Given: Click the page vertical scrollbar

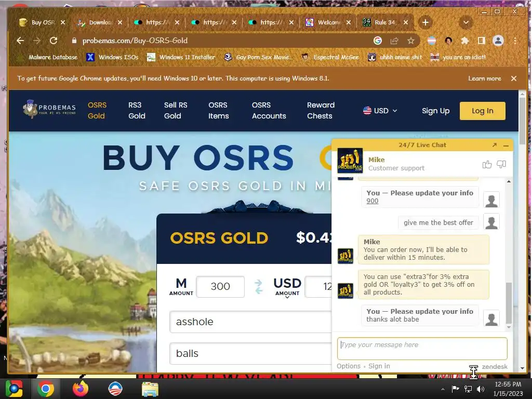Looking at the screenshot, I should [x=522, y=122].
